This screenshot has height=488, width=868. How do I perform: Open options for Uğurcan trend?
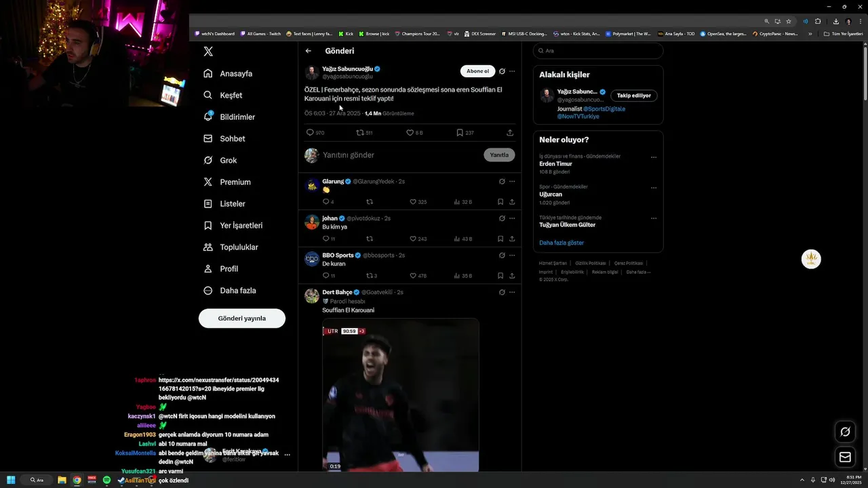[654, 188]
